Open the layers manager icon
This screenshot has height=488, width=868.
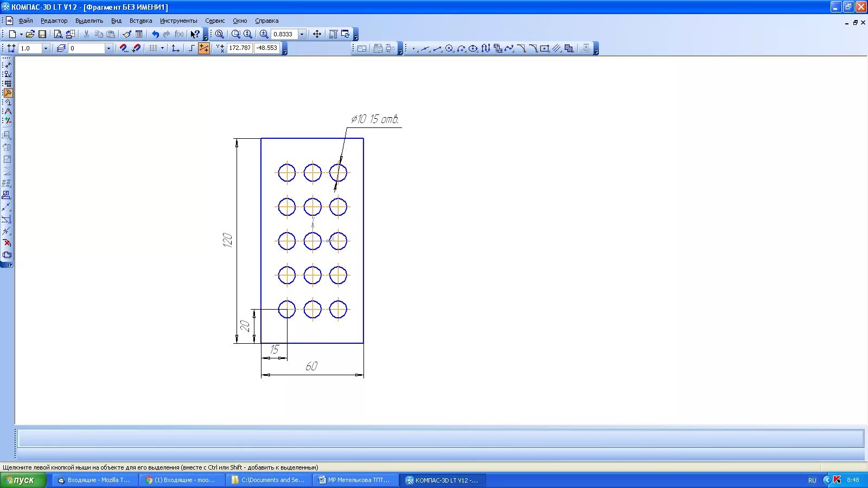pos(61,48)
